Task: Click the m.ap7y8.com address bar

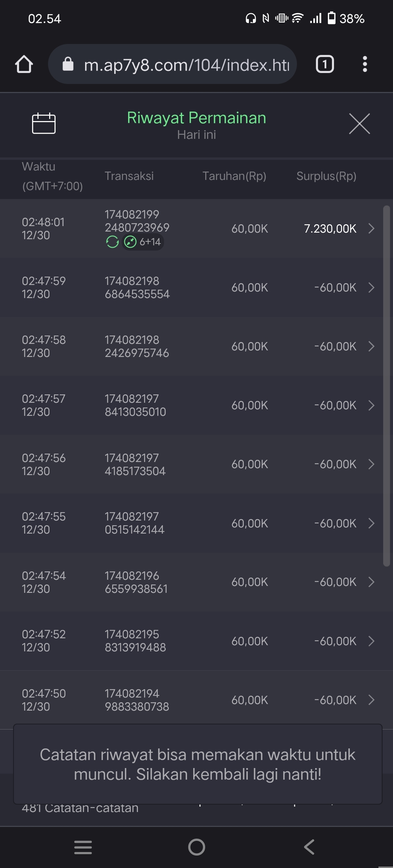Action: tap(186, 65)
